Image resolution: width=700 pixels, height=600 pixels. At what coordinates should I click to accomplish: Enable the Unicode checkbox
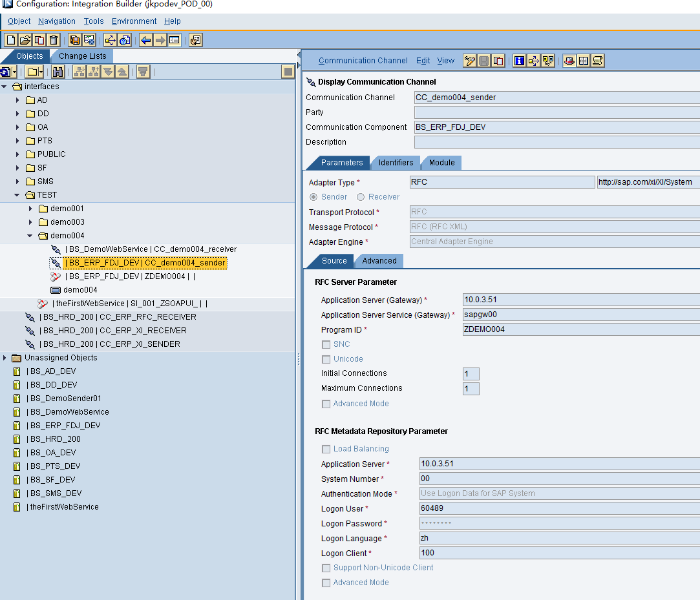coord(326,358)
